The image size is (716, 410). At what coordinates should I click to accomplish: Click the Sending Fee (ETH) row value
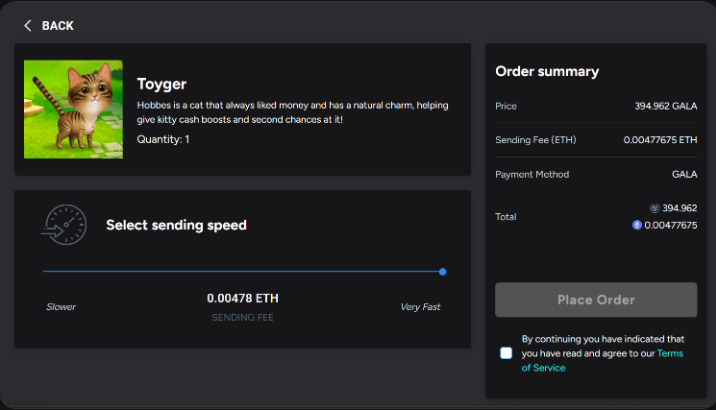660,140
